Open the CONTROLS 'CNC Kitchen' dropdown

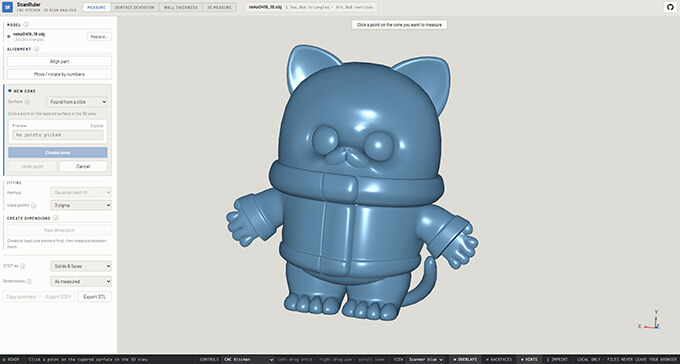click(248, 360)
